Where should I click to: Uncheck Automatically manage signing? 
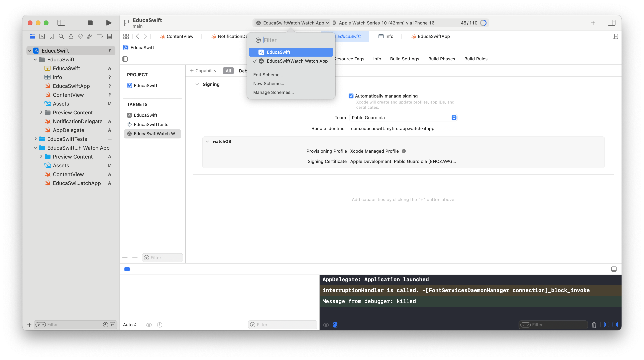[x=351, y=96]
